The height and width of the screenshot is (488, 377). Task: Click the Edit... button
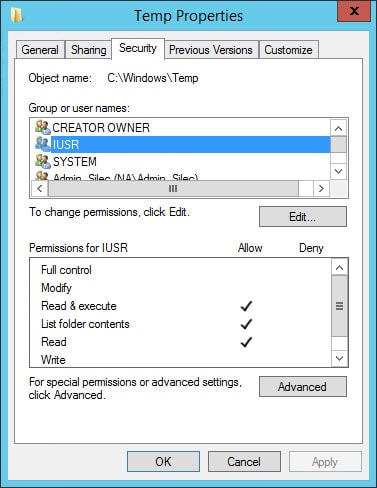click(303, 217)
